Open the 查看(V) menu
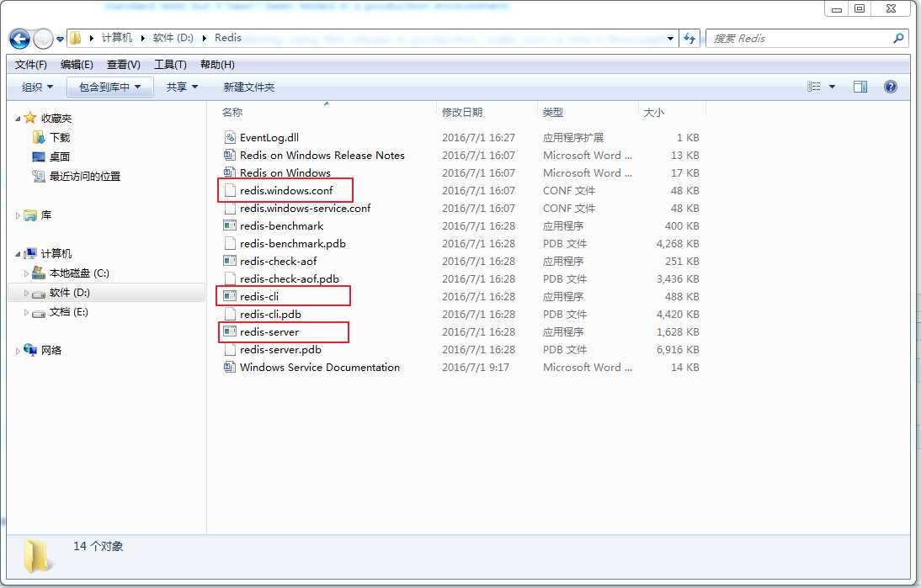Image resolution: width=921 pixels, height=588 pixels. pos(124,65)
